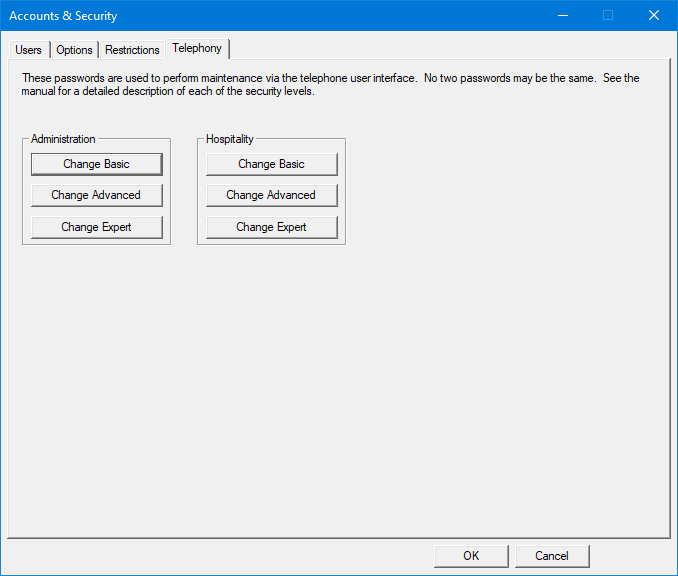Open the Options tab
The image size is (678, 576).
(x=74, y=50)
